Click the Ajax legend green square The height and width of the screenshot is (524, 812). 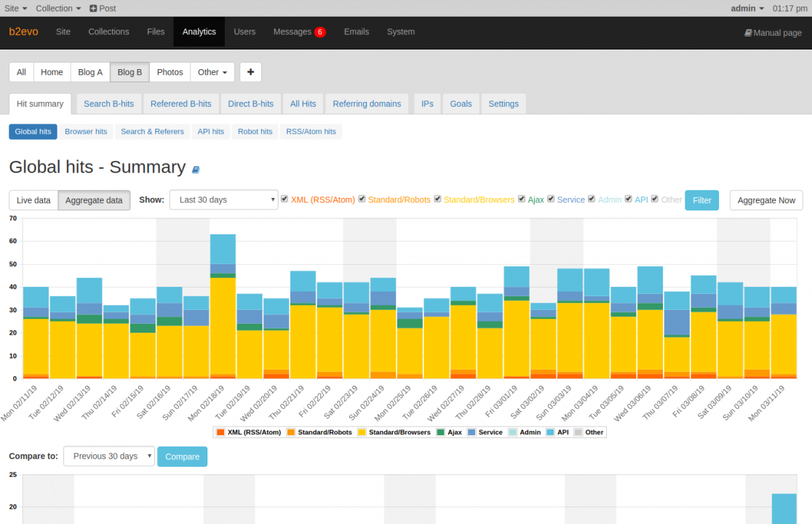[x=441, y=432]
